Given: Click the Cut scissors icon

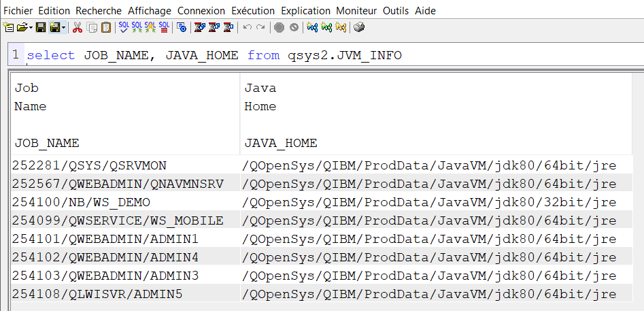Looking at the screenshot, I should (78, 27).
